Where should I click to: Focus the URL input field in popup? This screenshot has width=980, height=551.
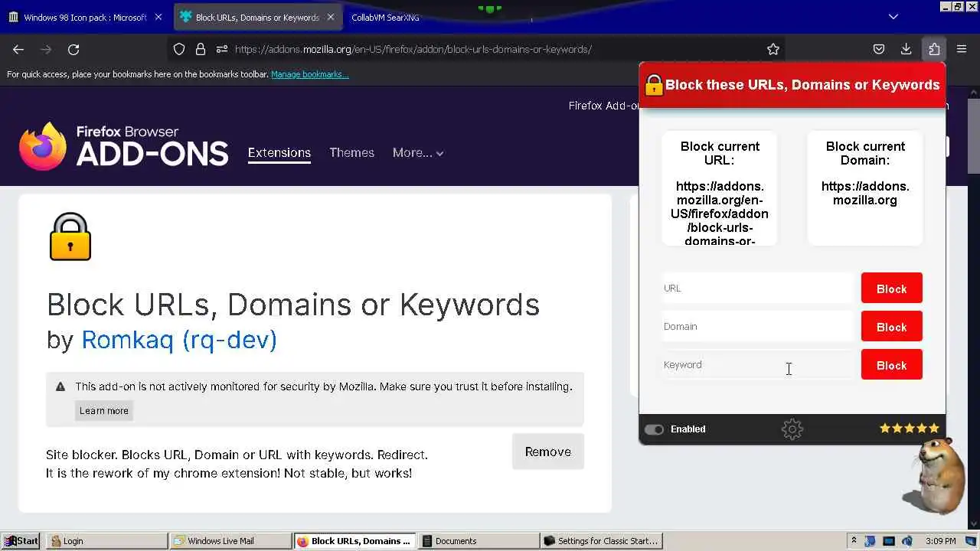tap(758, 289)
